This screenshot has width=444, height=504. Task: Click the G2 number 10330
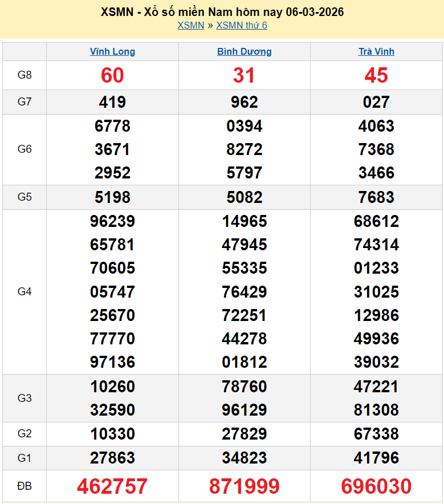tap(112, 434)
